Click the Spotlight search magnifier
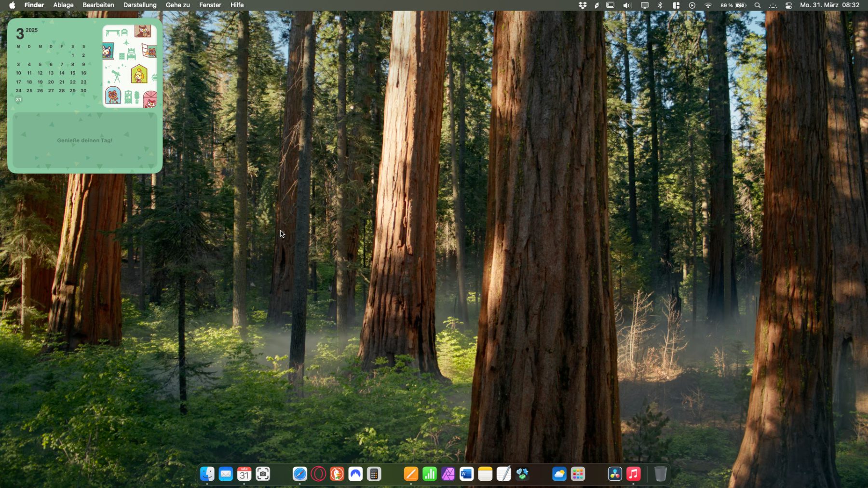The image size is (868, 488). 758,5
